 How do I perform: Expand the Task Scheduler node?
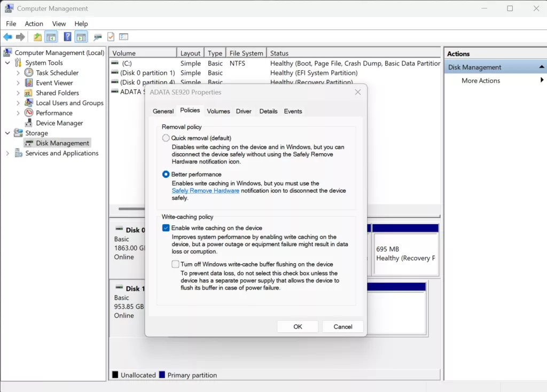point(18,73)
